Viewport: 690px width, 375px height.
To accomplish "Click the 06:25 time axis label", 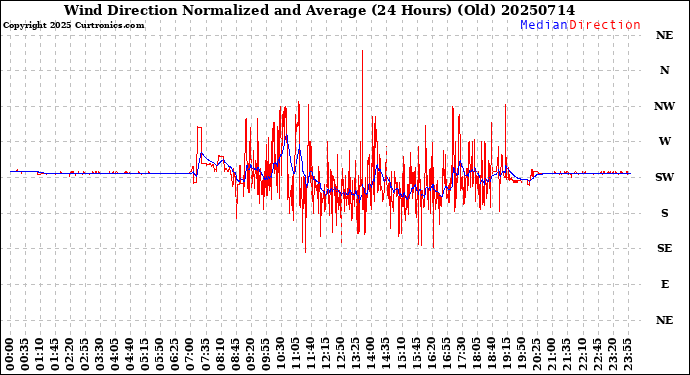I will click(x=176, y=354).
